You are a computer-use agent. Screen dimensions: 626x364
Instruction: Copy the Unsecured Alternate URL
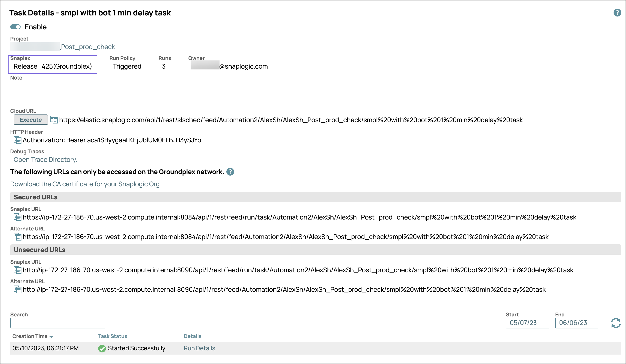(17, 289)
